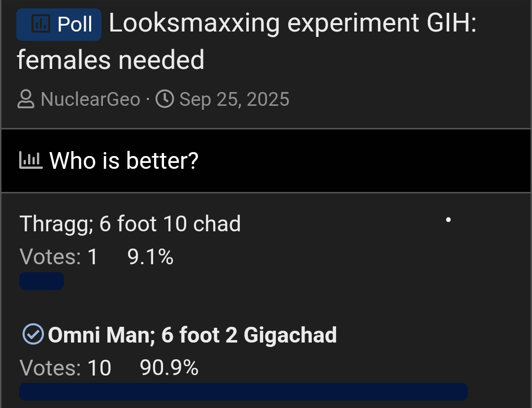Click the poll chart icon in the Poll badge

point(40,24)
